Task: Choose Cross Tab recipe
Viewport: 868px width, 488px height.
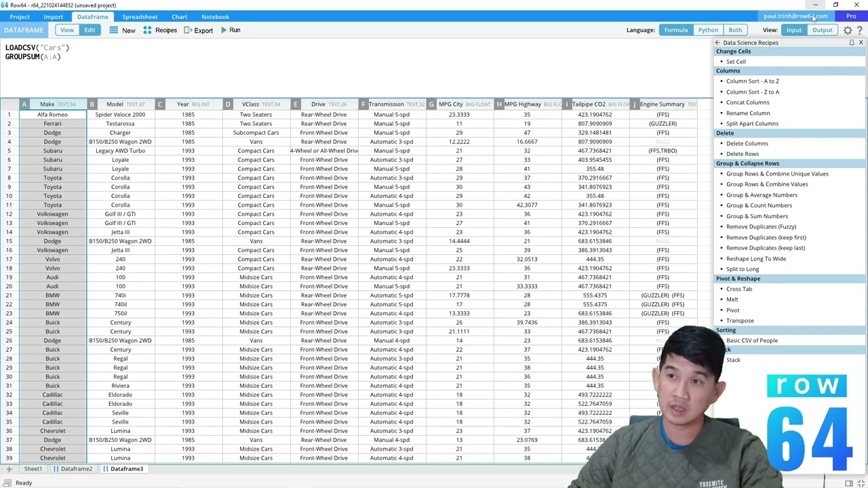Action: (738, 289)
